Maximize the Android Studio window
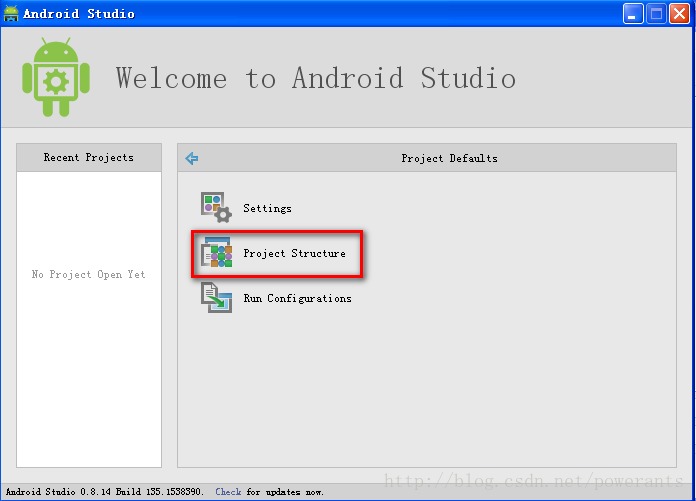Screen dimensions: 696x501 [656, 14]
